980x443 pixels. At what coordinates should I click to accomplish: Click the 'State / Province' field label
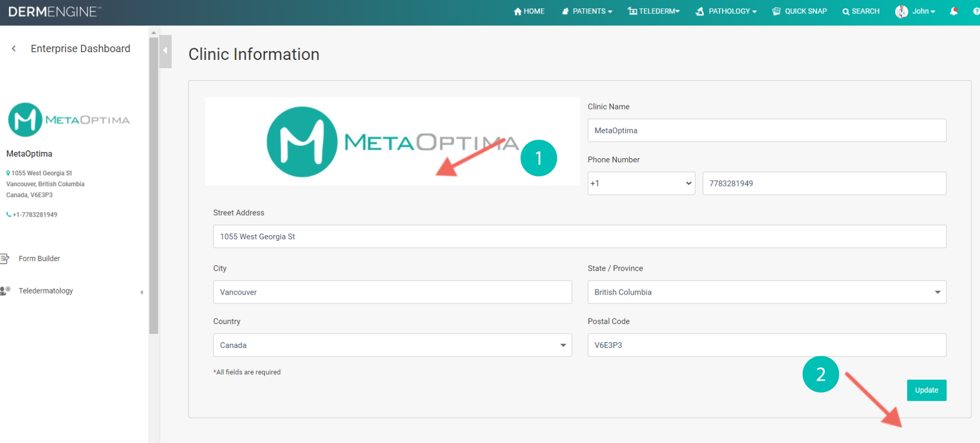pyautogui.click(x=615, y=268)
